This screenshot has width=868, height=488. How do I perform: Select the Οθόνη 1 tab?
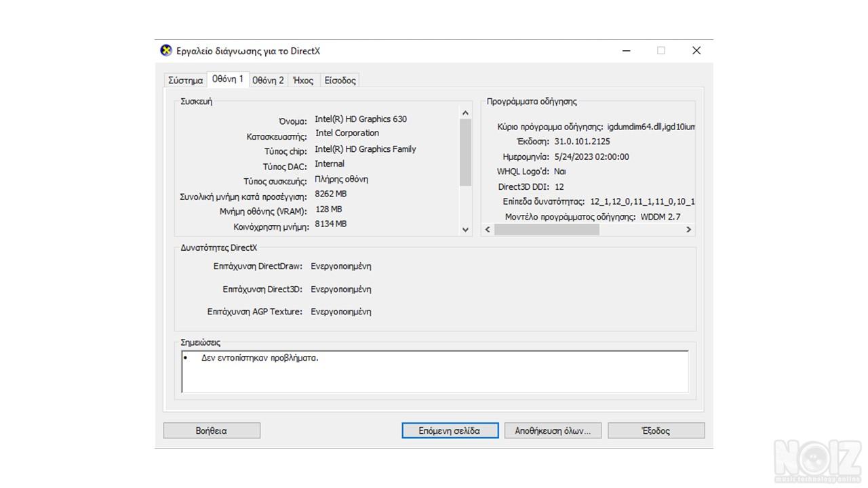pyautogui.click(x=227, y=79)
